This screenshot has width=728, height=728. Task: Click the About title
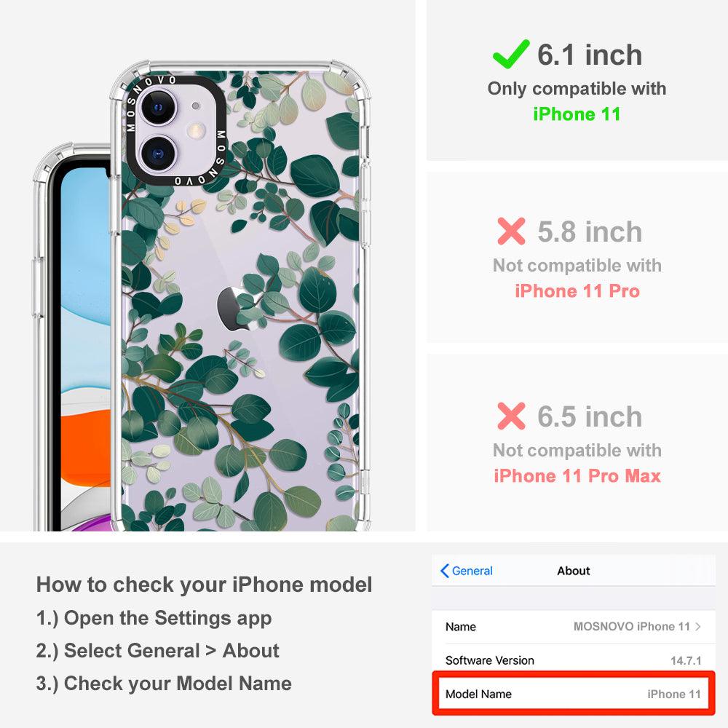coord(574,571)
